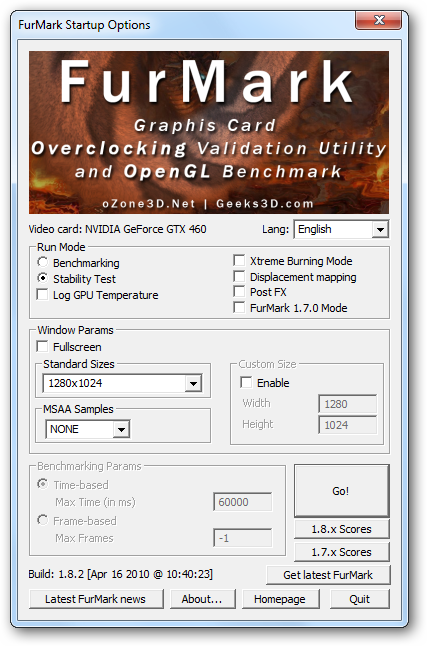Screen dimensions: 427x646
Task: Click the Quit button
Action: (359, 599)
